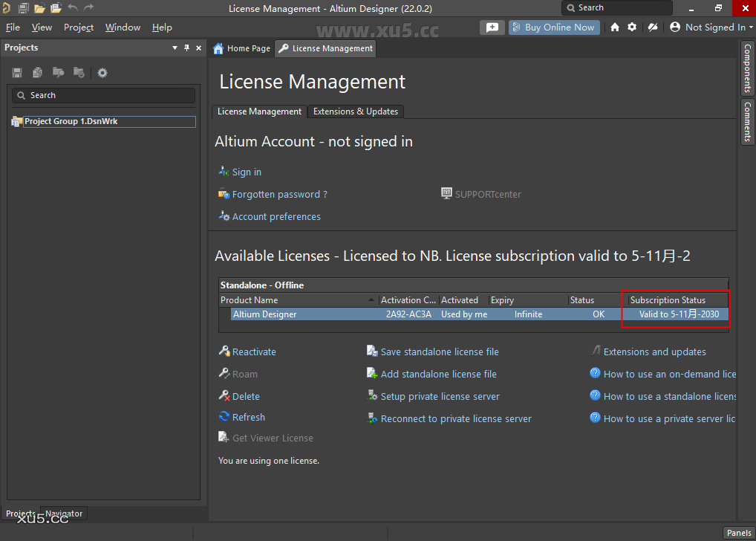Open Preferences with the gear icon
The image size is (756, 541).
tap(633, 27)
